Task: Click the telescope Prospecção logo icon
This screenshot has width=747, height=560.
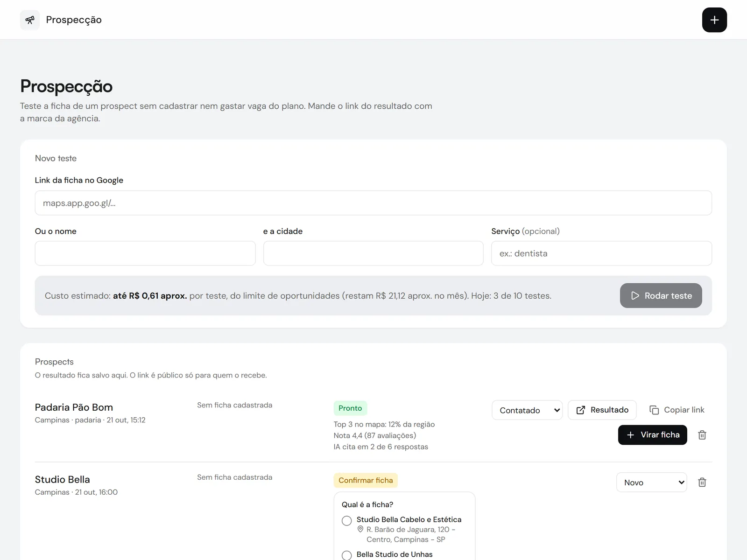Action: [30, 20]
